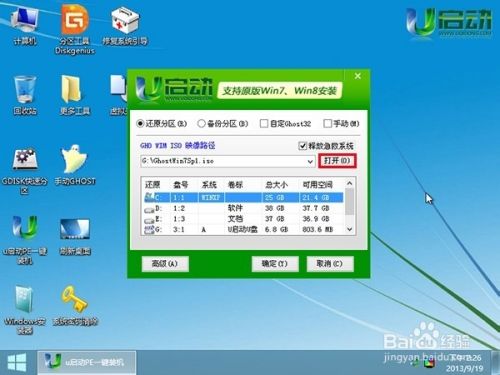Launch the u启动PE一键装机 desktop icon

coord(25,240)
